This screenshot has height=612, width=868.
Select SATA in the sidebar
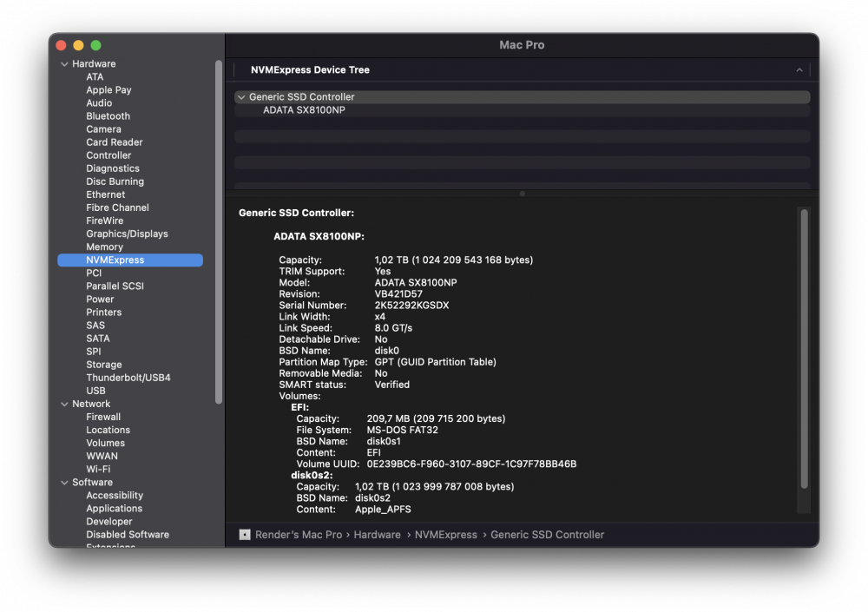97,339
